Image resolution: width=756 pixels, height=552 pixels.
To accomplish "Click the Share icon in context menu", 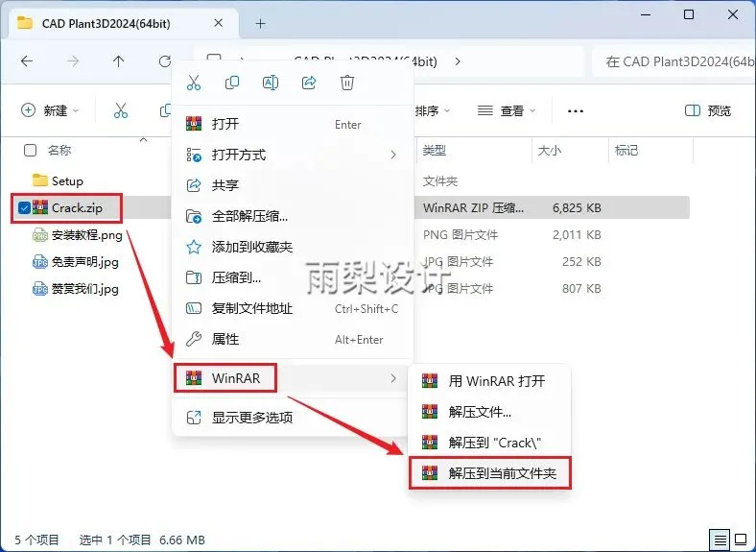I will click(x=309, y=83).
